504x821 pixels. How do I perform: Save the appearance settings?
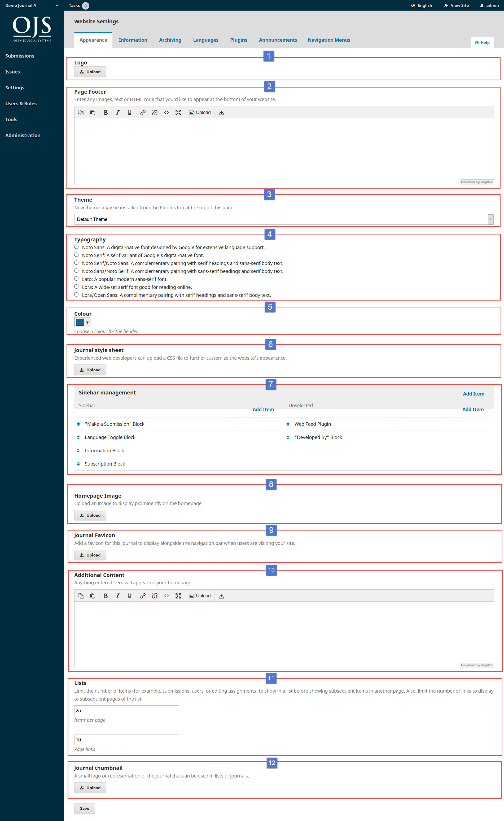click(84, 808)
